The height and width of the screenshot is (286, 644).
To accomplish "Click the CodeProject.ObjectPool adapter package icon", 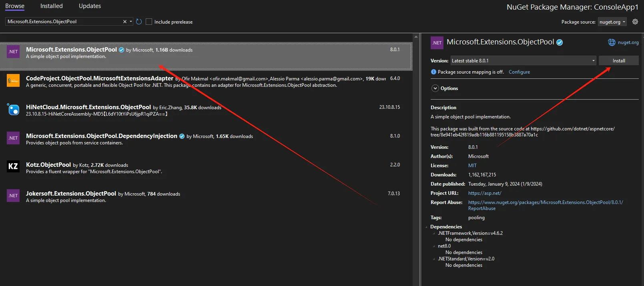I will [x=13, y=80].
